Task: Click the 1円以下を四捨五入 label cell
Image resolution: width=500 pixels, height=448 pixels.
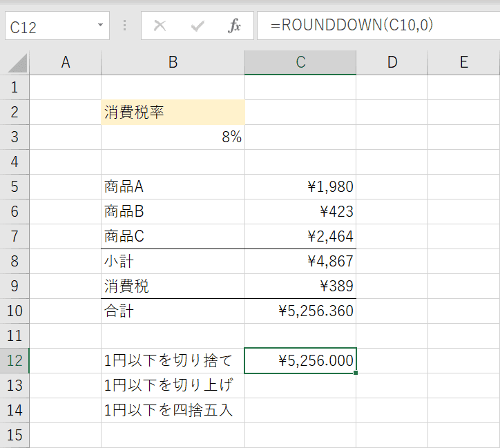Action: pyautogui.click(x=173, y=411)
